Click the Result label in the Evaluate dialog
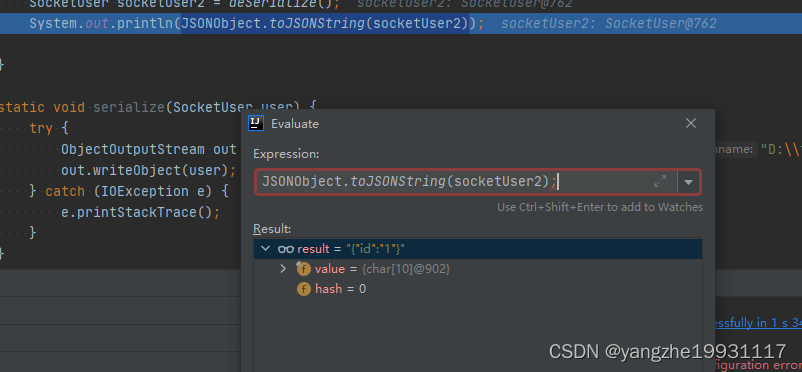 pos(272,229)
